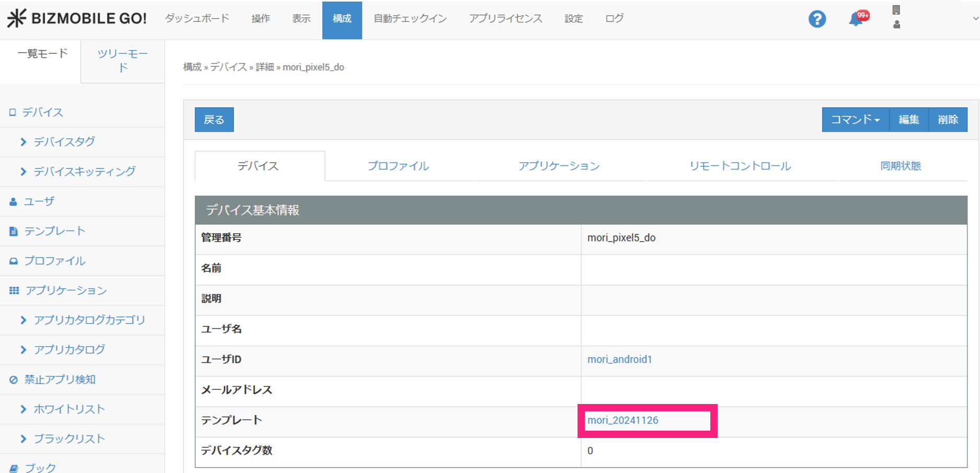Click the アプリケーション grid icon in sidebar
This screenshot has width=980, height=473.
click(14, 291)
